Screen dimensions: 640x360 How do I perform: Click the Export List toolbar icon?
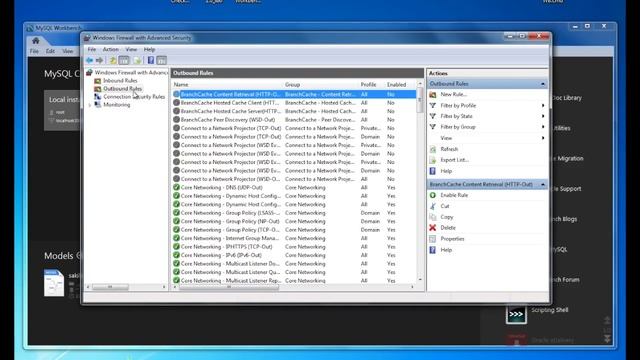tap(137, 60)
